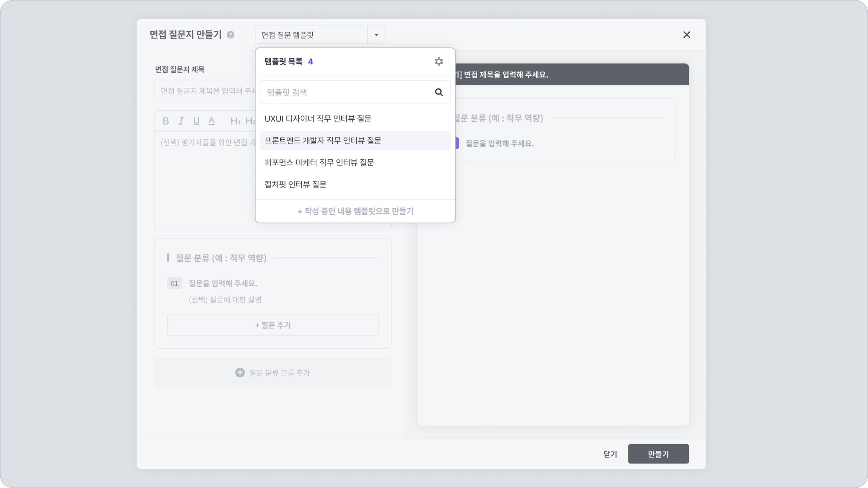The image size is (868, 488).
Task: Click 면접 질문 템플릿 combo box
Action: click(x=311, y=35)
